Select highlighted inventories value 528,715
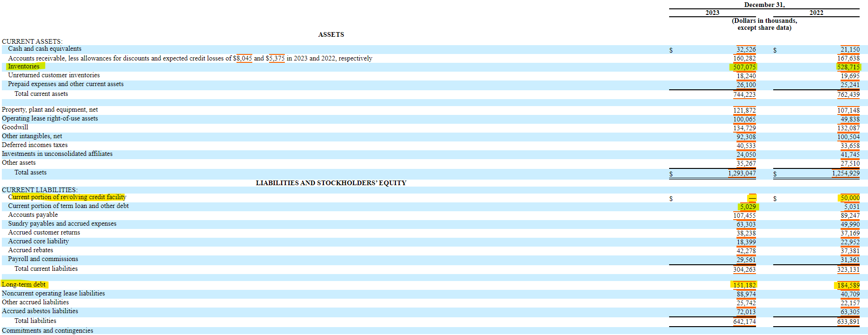Image resolution: width=868 pixels, height=335 pixels. (848, 67)
